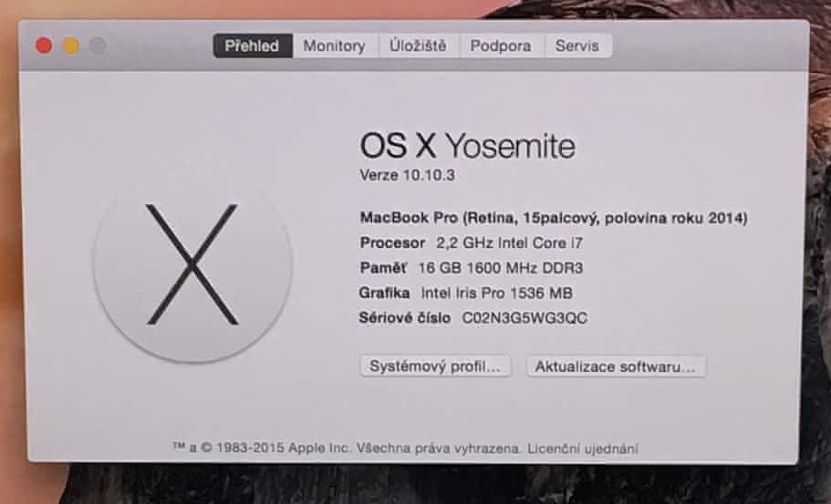Show the Servis tab
This screenshot has width=831, height=504.
click(x=577, y=46)
